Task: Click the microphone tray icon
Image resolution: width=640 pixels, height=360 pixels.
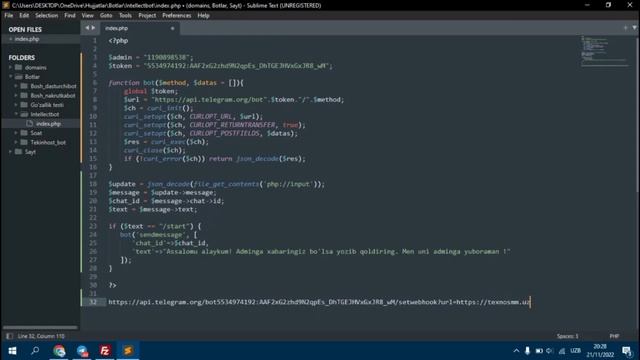Action: click(527, 351)
